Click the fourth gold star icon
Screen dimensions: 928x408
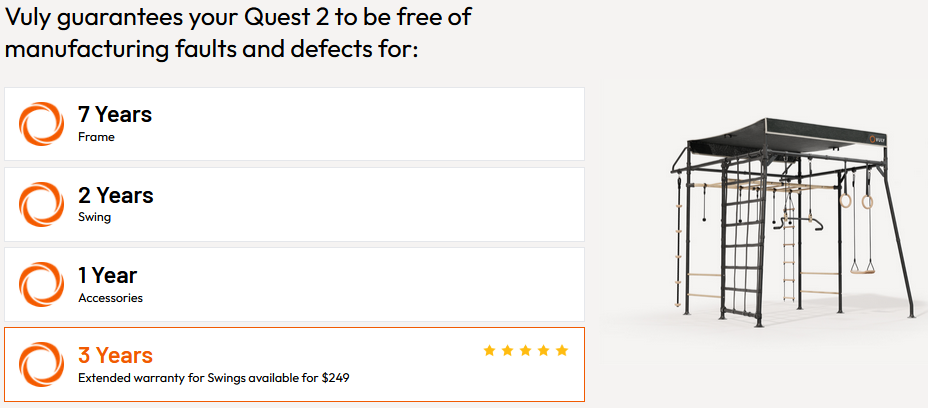pos(544,351)
